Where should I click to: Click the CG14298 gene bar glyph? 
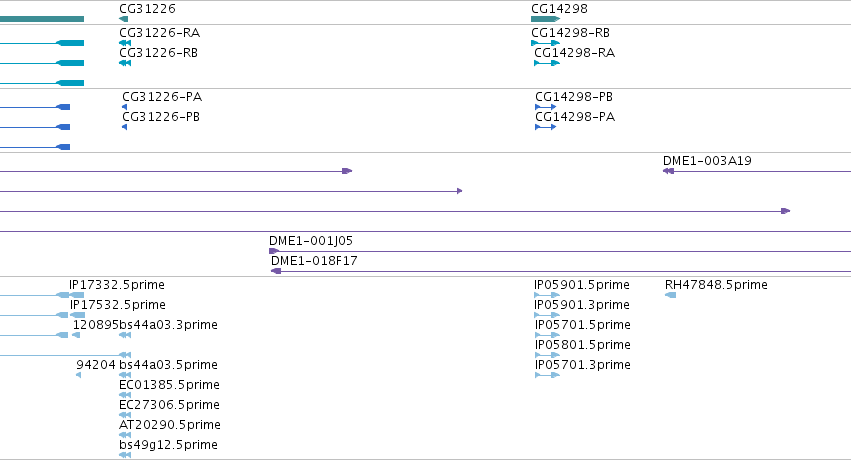pos(545,19)
